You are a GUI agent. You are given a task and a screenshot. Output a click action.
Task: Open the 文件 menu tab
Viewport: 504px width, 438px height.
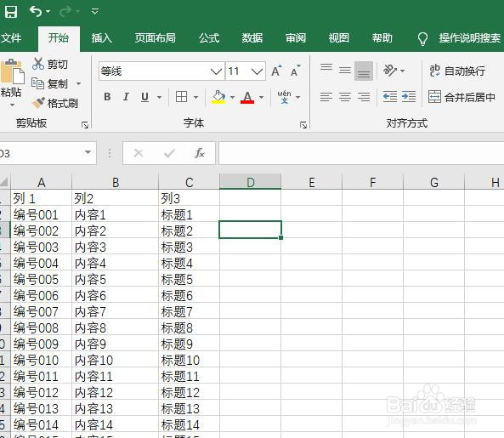pos(10,38)
